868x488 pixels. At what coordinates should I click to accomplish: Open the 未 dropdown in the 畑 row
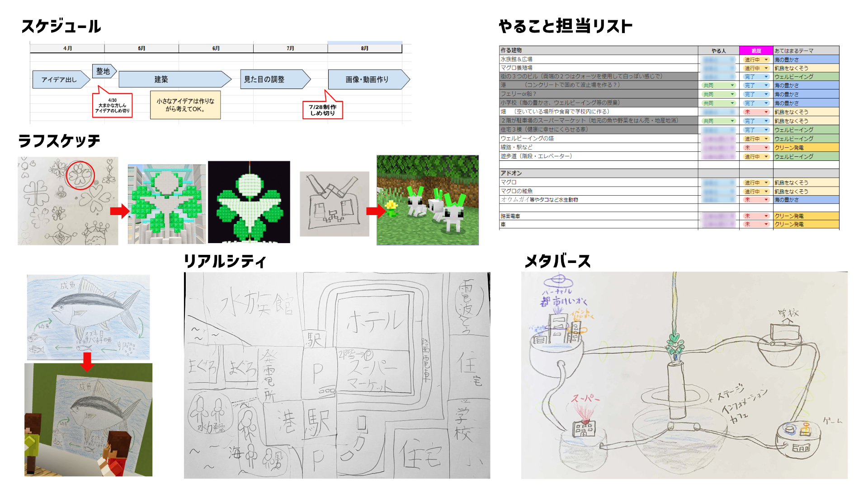[x=756, y=112]
